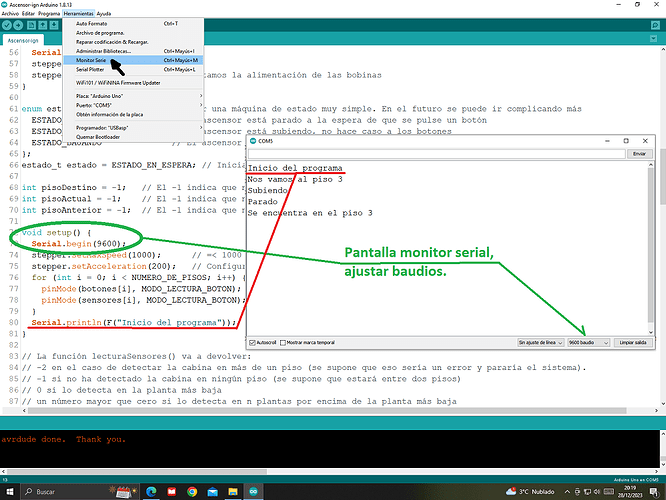Click the Buscar taskbar search box
This screenshot has width=666, height=500.
click(81, 492)
